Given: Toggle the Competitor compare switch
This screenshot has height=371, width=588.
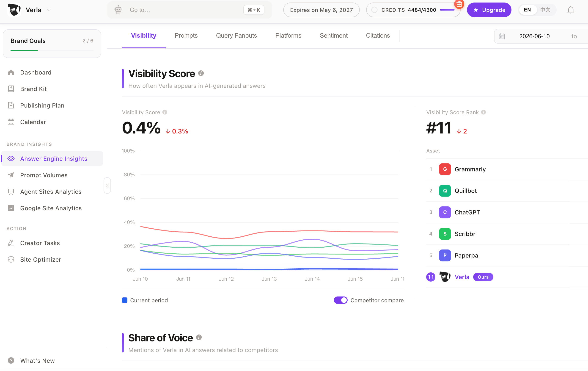Looking at the screenshot, I should point(340,300).
